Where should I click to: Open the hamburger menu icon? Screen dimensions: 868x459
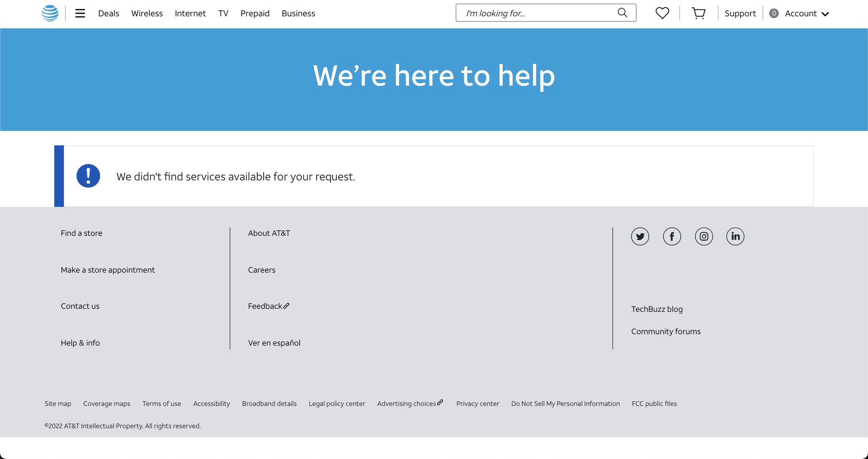click(x=80, y=14)
